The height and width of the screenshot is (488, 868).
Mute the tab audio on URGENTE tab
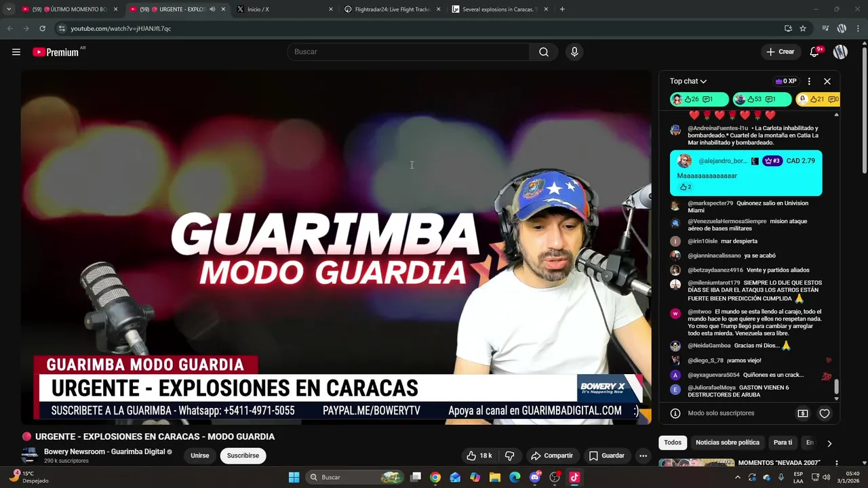point(212,9)
